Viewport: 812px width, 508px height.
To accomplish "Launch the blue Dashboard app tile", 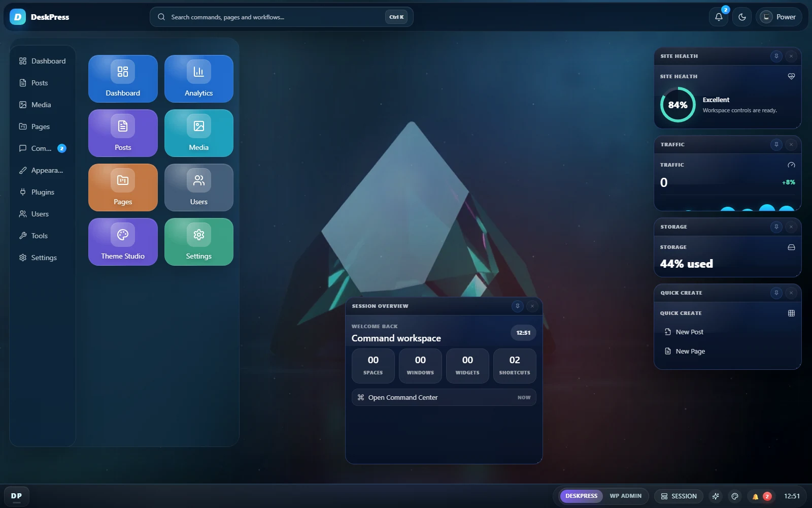I will 123,79.
